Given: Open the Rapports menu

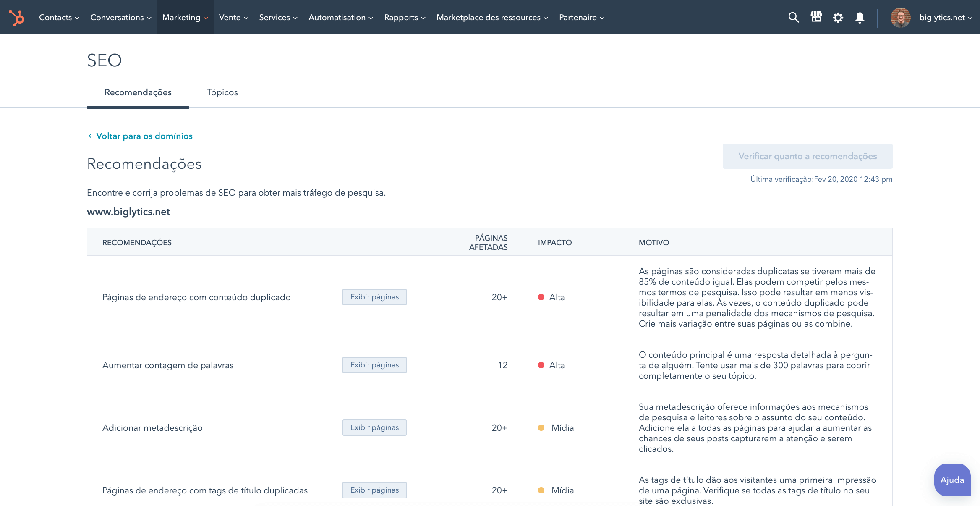Looking at the screenshot, I should pyautogui.click(x=404, y=17).
